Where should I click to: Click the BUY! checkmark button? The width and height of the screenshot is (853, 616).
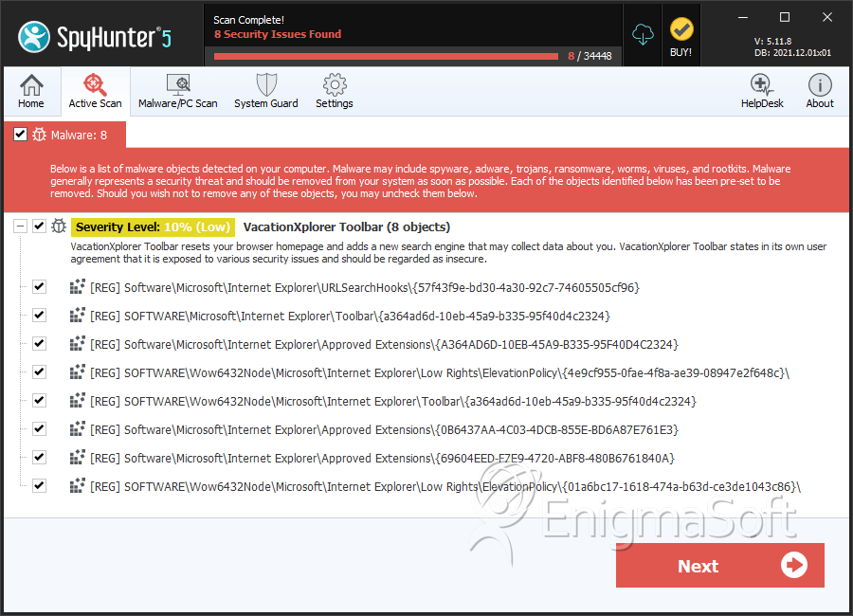[681, 36]
